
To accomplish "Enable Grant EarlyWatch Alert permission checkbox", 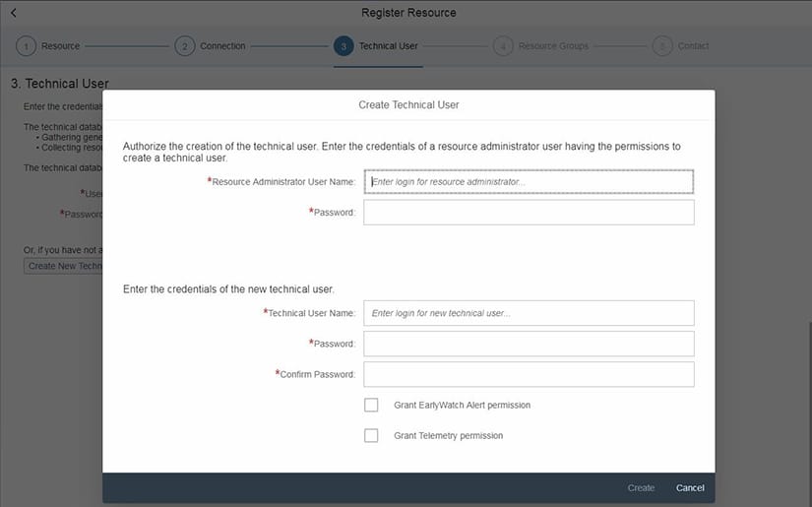I will [371, 405].
